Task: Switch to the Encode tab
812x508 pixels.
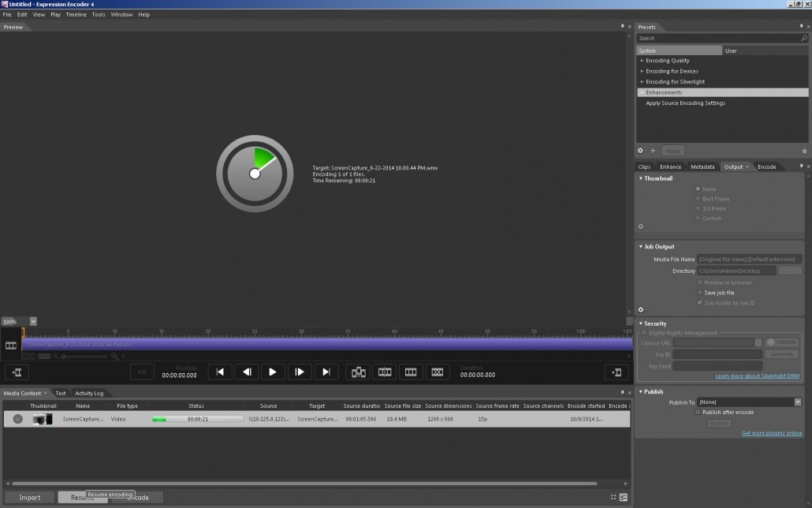Action: [x=766, y=167]
